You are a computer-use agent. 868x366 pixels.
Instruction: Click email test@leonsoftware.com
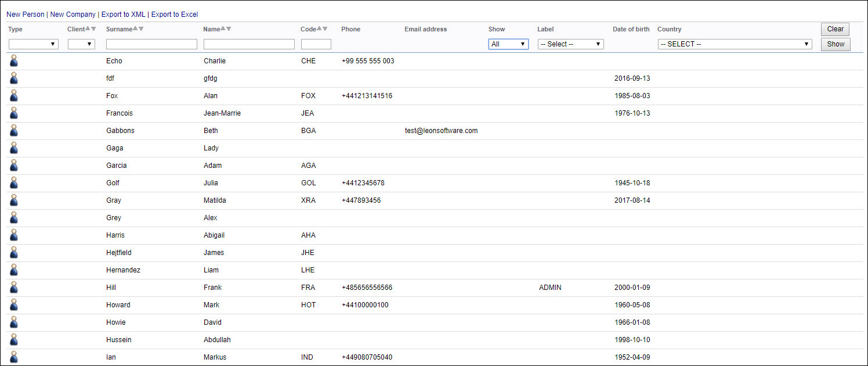pyautogui.click(x=442, y=131)
